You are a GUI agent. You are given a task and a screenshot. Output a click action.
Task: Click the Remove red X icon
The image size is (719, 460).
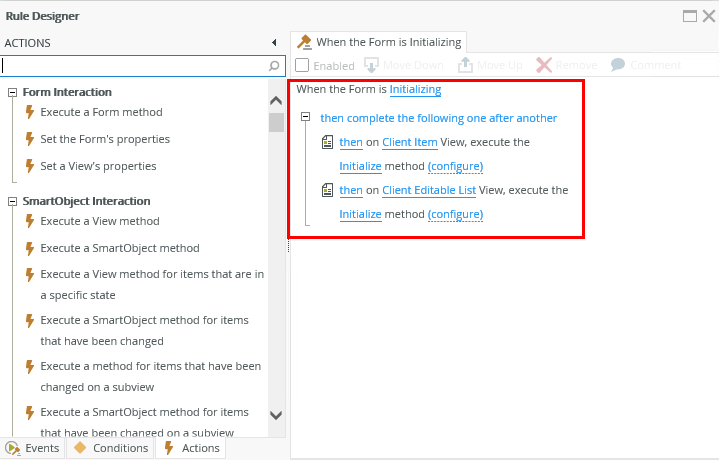[x=544, y=65]
